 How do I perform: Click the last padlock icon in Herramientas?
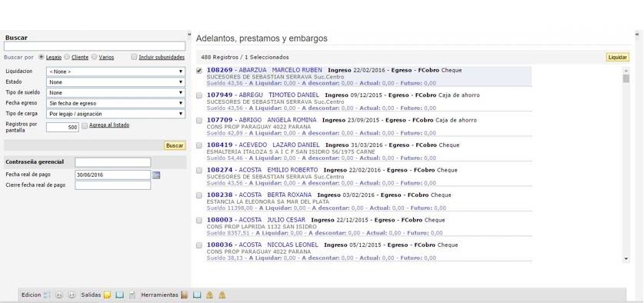[x=222, y=295]
